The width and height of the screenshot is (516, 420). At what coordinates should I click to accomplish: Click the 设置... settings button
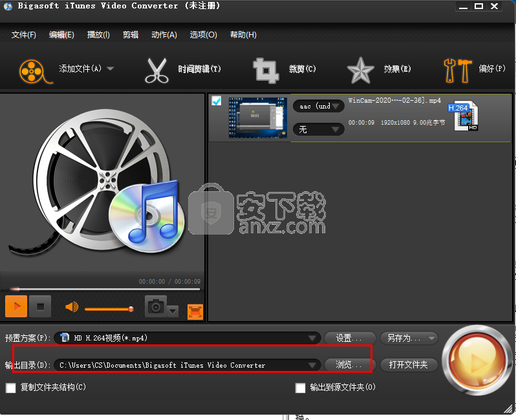point(350,338)
